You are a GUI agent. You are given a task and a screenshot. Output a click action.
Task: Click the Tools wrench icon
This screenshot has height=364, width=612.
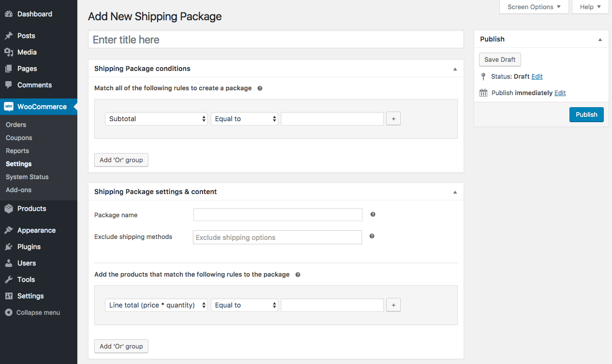[9, 280]
